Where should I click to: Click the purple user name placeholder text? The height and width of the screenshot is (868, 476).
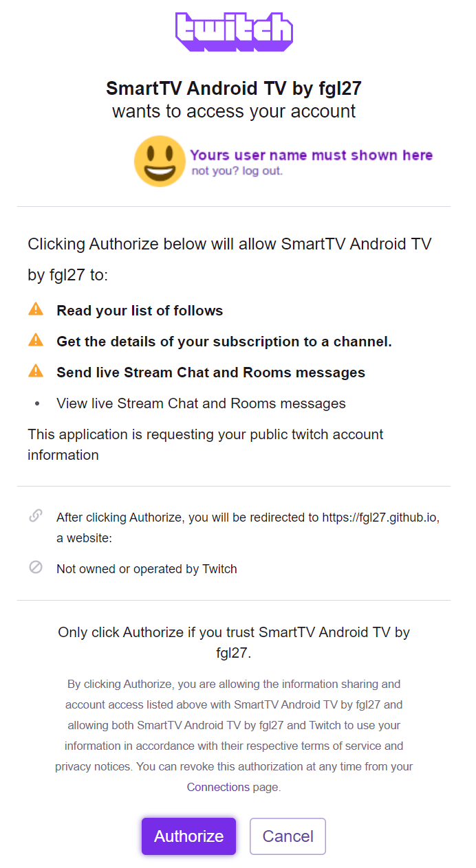[x=312, y=155]
